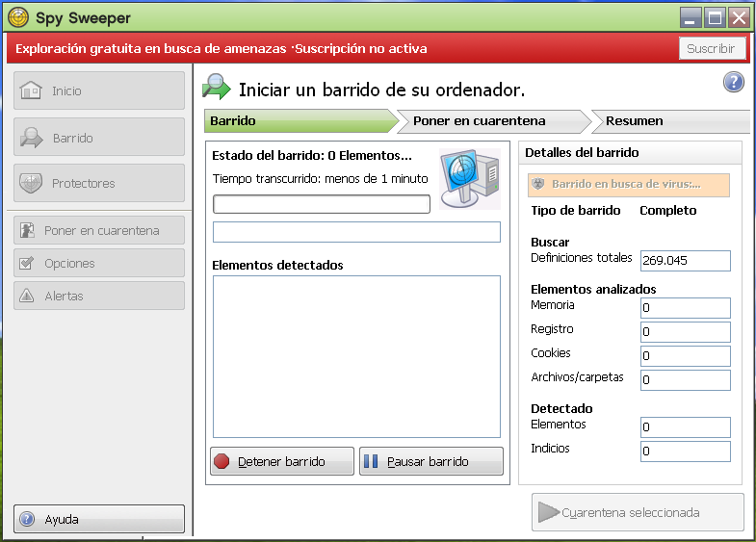Click the Spy Sweeper radar logo icon

(18, 18)
